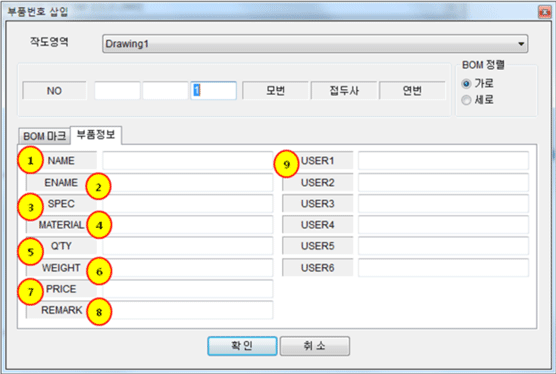556x374 pixels.
Task: Click the USER2 label
Action: tap(318, 183)
